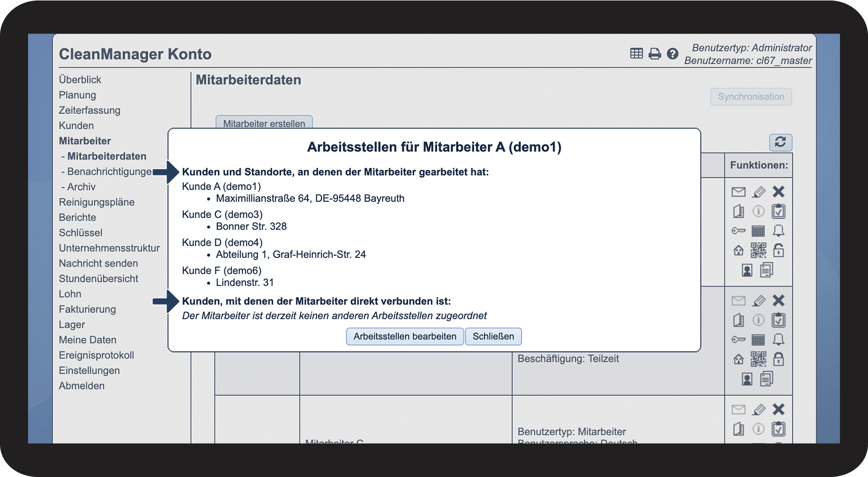The height and width of the screenshot is (477, 868).
Task: Open the Archiv submenu entry
Action: (79, 187)
